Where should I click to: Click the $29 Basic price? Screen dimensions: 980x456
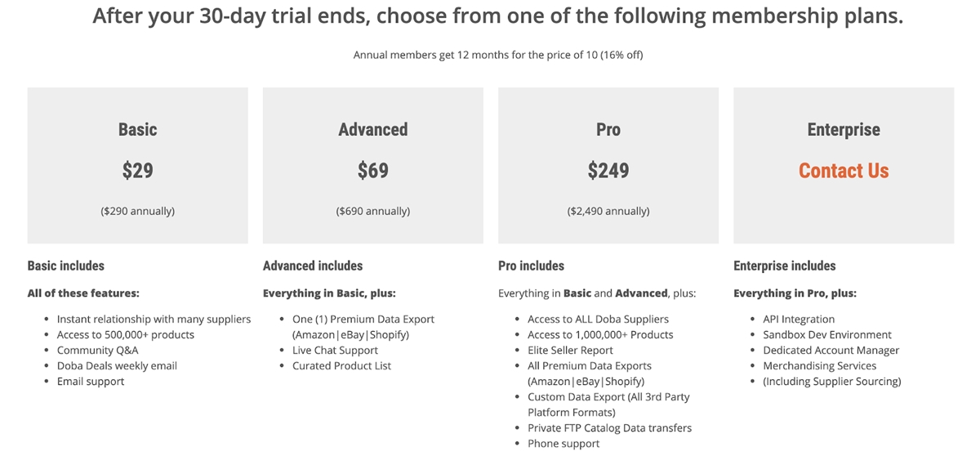click(x=138, y=170)
